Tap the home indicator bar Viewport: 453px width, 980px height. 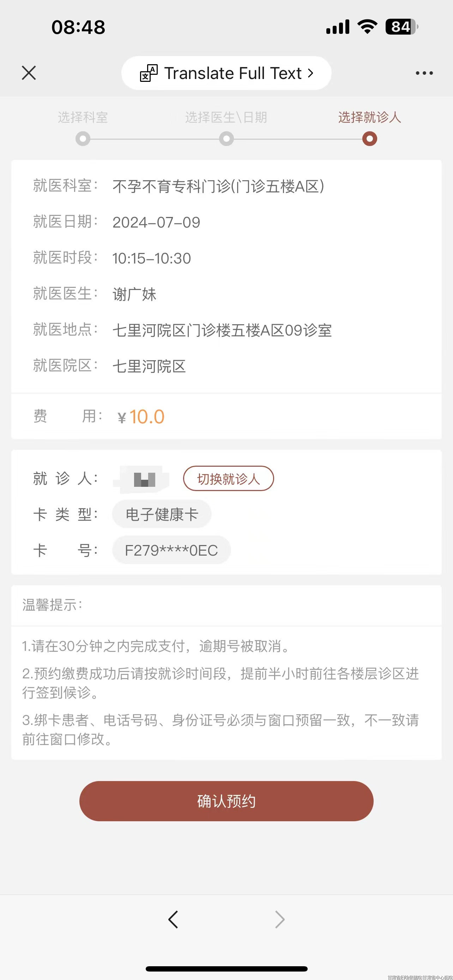pos(226,969)
